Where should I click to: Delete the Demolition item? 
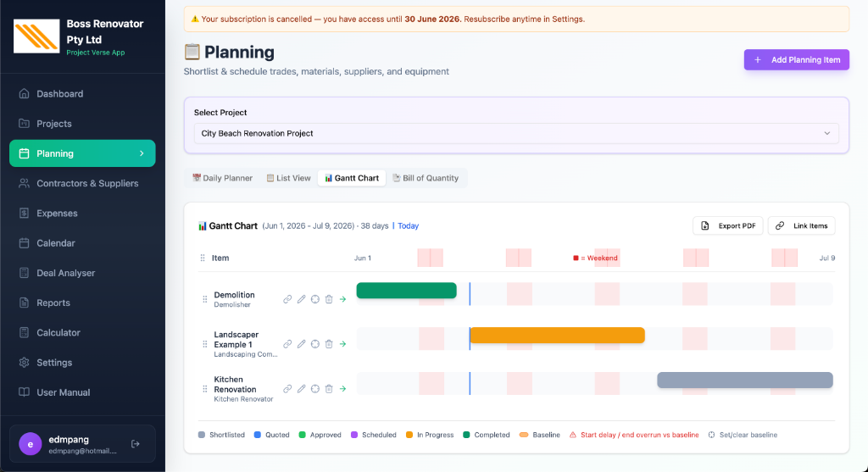click(x=329, y=299)
